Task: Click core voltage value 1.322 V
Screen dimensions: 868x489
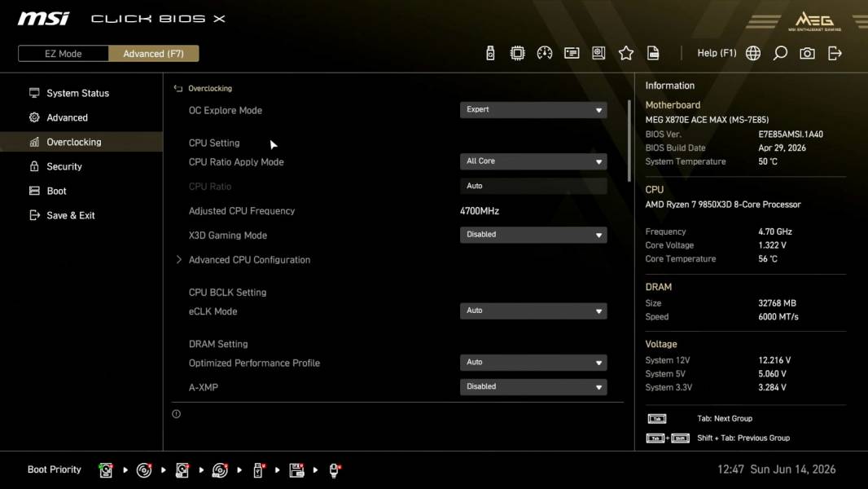Action: [x=772, y=244]
